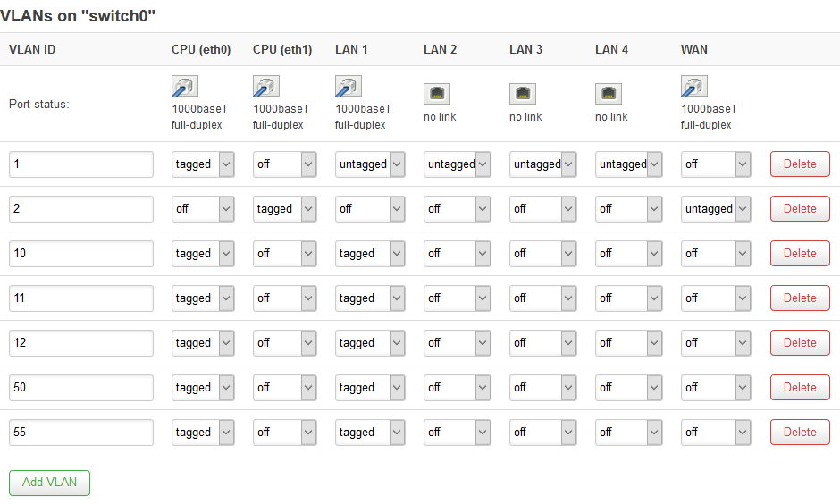Focus the VLAN ID field containing 1

(x=81, y=164)
